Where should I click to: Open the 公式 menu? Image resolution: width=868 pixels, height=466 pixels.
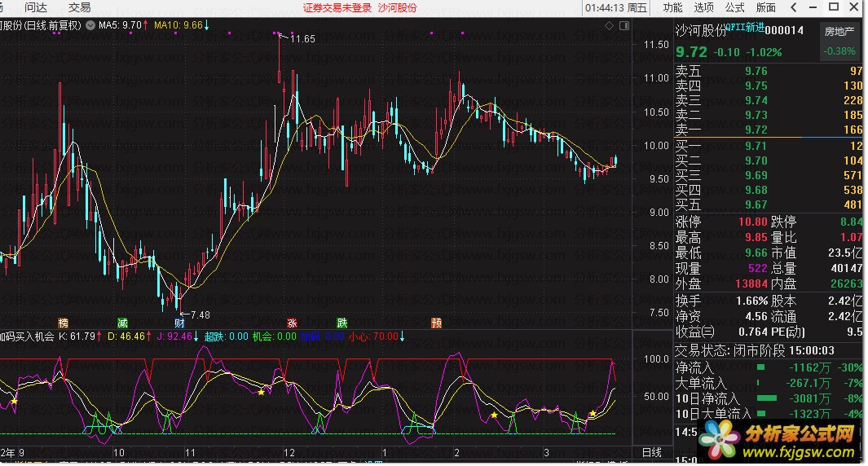[734, 8]
